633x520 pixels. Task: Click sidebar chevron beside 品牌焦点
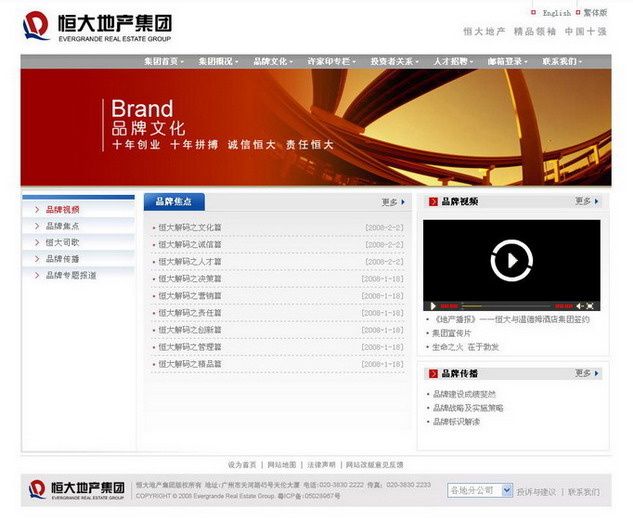tap(37, 226)
